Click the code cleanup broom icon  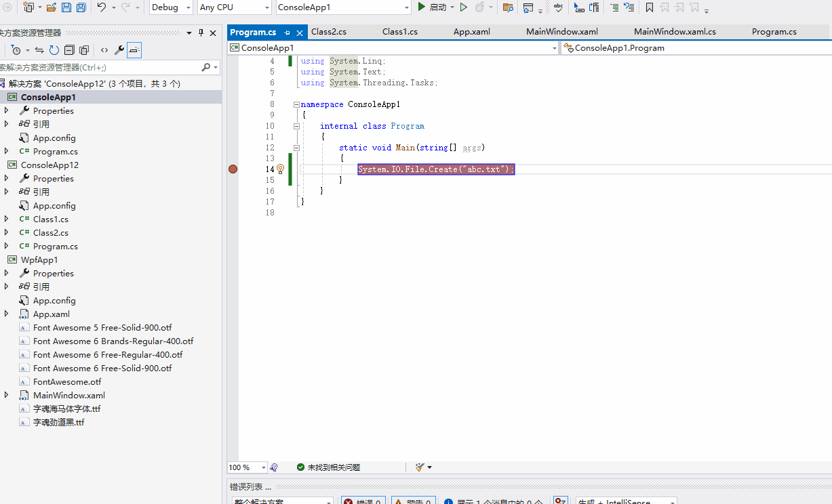[420, 467]
